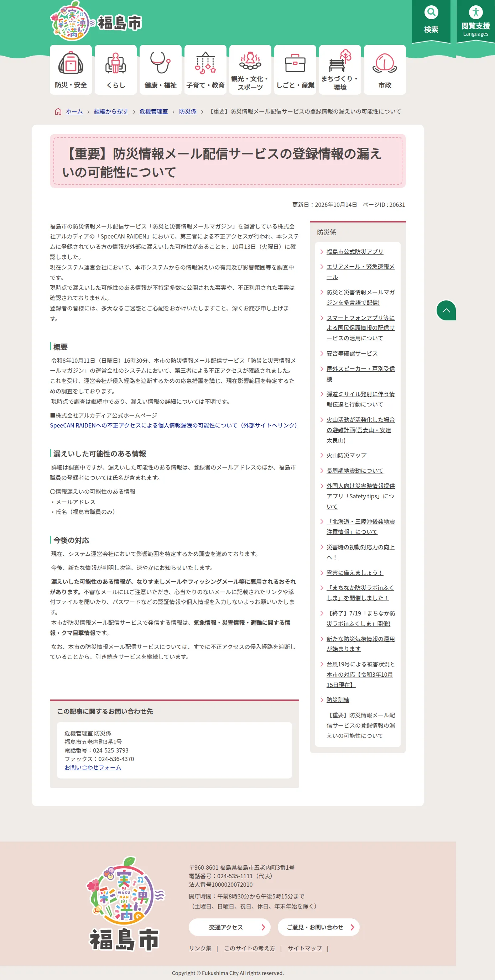The width and height of the screenshot is (495, 980).
Task: Open 防災訓練 sidebar link
Action: click(x=338, y=699)
